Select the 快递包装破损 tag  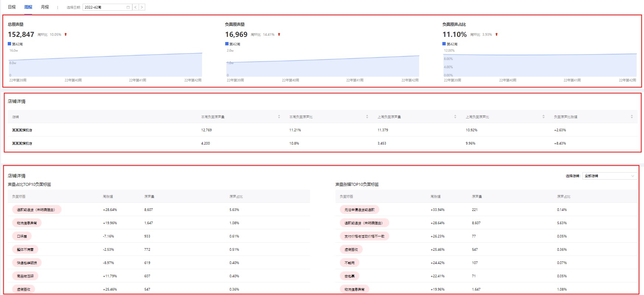(x=27, y=263)
